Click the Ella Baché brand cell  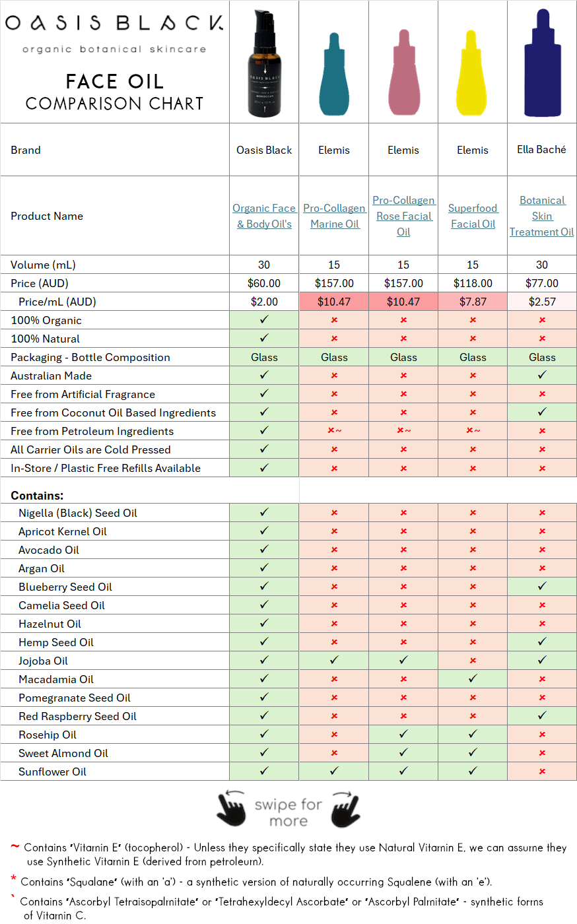(x=542, y=150)
